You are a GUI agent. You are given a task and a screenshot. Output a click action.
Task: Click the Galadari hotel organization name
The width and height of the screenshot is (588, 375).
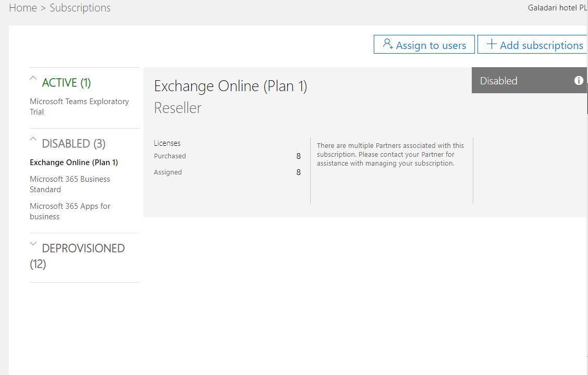(557, 7)
